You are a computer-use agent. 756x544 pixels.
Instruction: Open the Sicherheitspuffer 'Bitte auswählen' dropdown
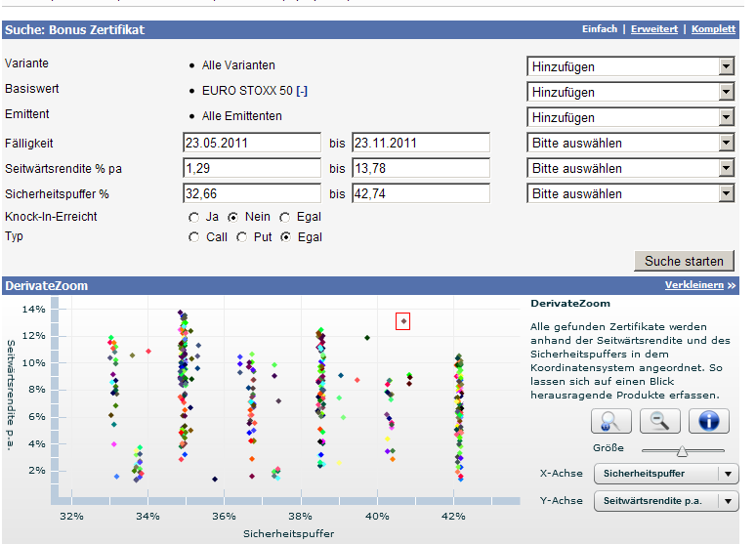coord(631,194)
